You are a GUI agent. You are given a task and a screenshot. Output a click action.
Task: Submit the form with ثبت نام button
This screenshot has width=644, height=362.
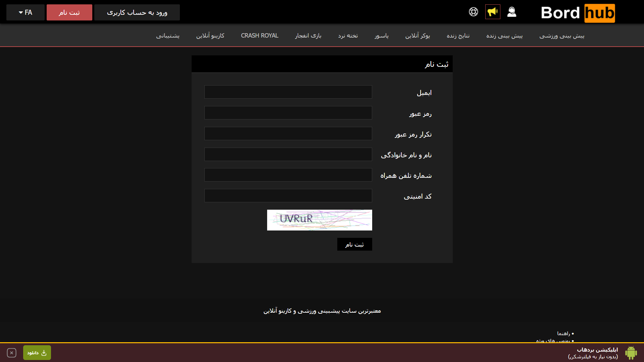(x=355, y=244)
